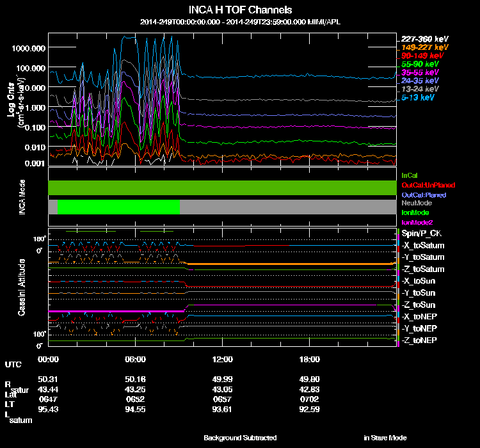Screen dimensions: 480x448
Task: Click the red 90-149 keV legend entry
Action: click(420, 56)
